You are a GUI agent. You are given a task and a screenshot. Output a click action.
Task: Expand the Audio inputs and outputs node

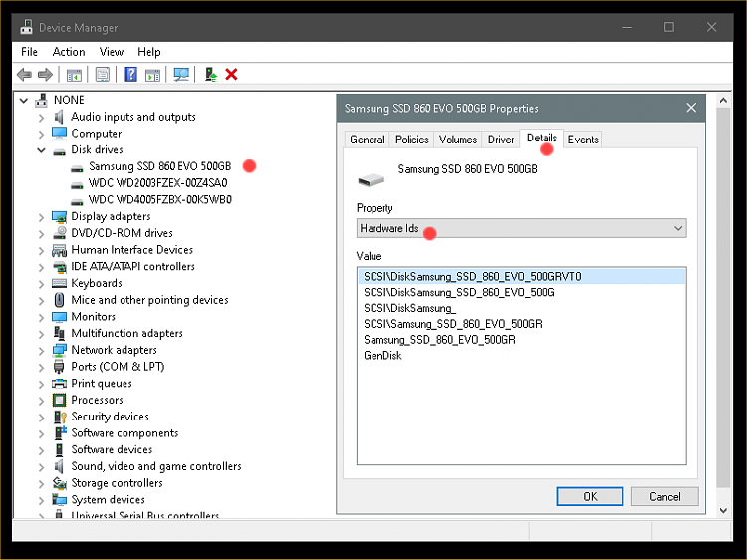coord(42,118)
